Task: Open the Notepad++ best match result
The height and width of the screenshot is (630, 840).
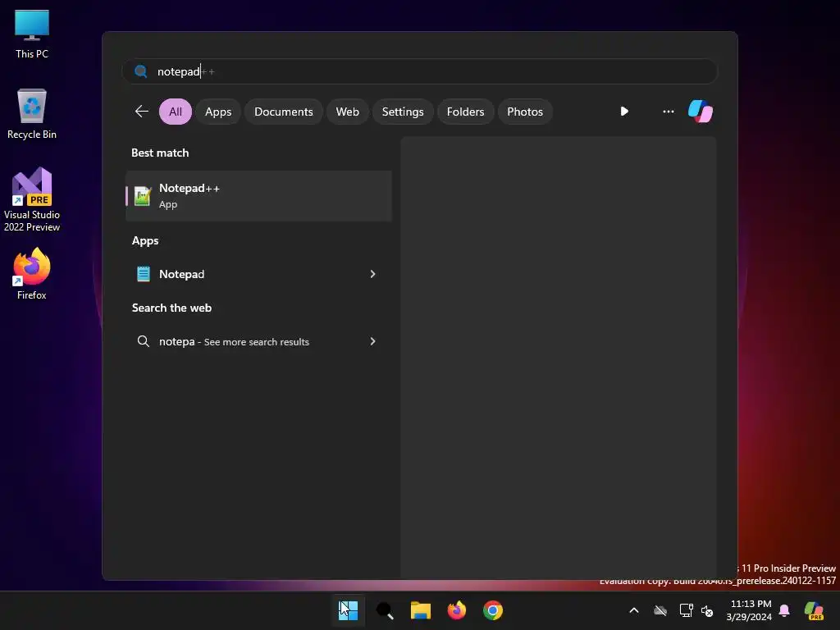Action: 258,195
